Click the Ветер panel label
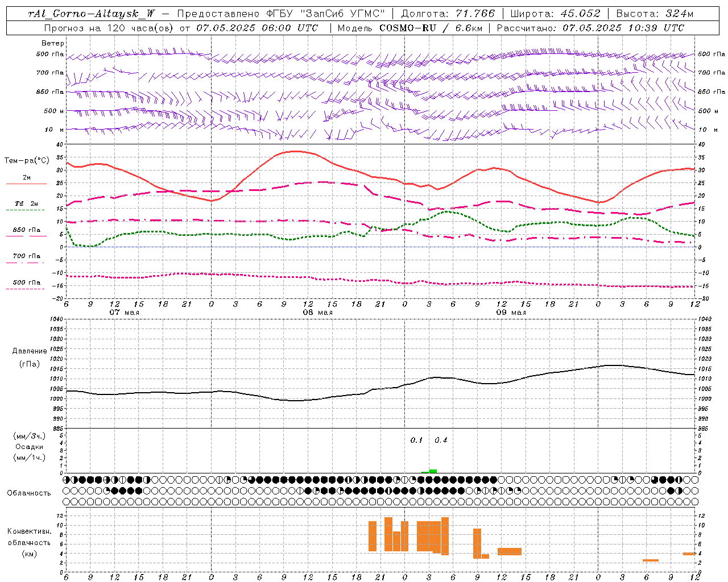728x582 pixels. (53, 43)
